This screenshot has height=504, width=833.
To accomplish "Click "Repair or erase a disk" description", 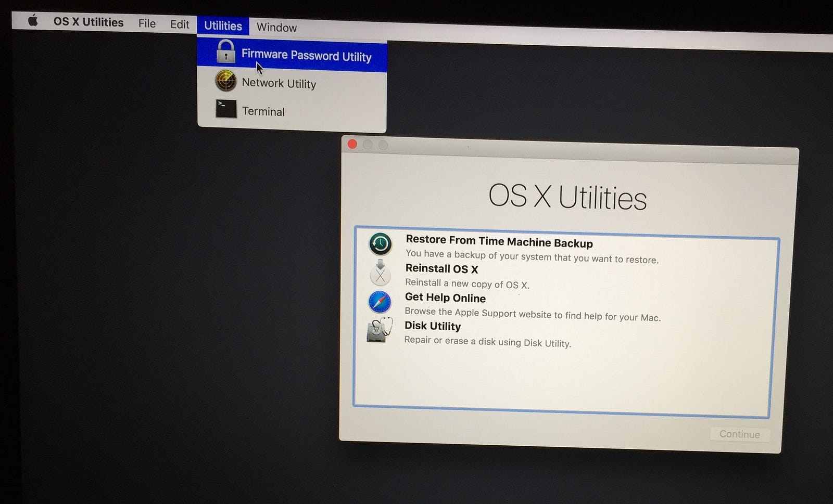I will (488, 341).
